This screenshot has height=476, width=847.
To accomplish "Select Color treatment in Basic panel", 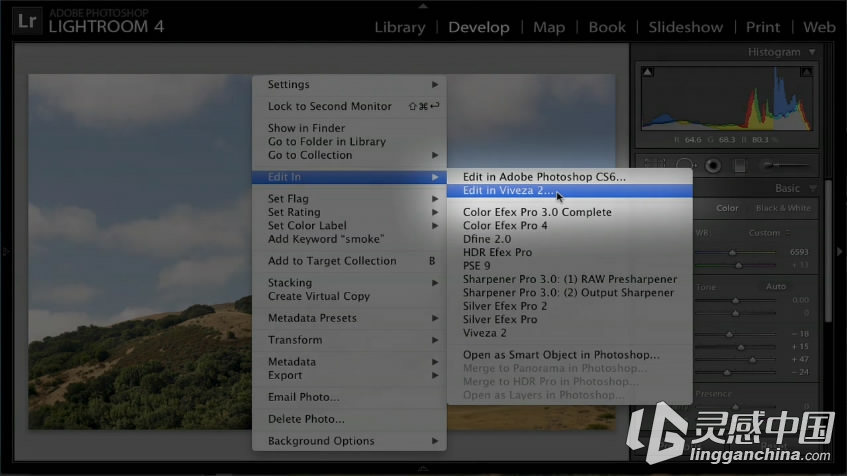I will point(727,208).
